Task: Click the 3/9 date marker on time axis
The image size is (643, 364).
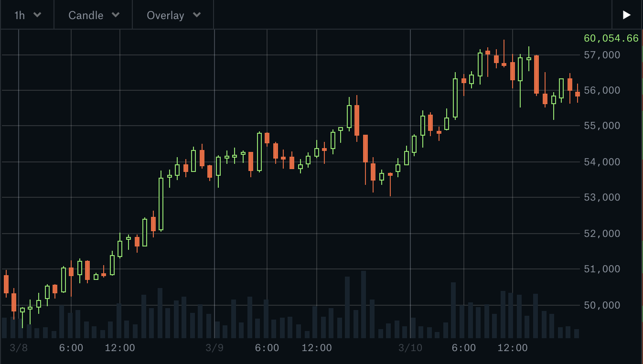Action: coord(214,348)
